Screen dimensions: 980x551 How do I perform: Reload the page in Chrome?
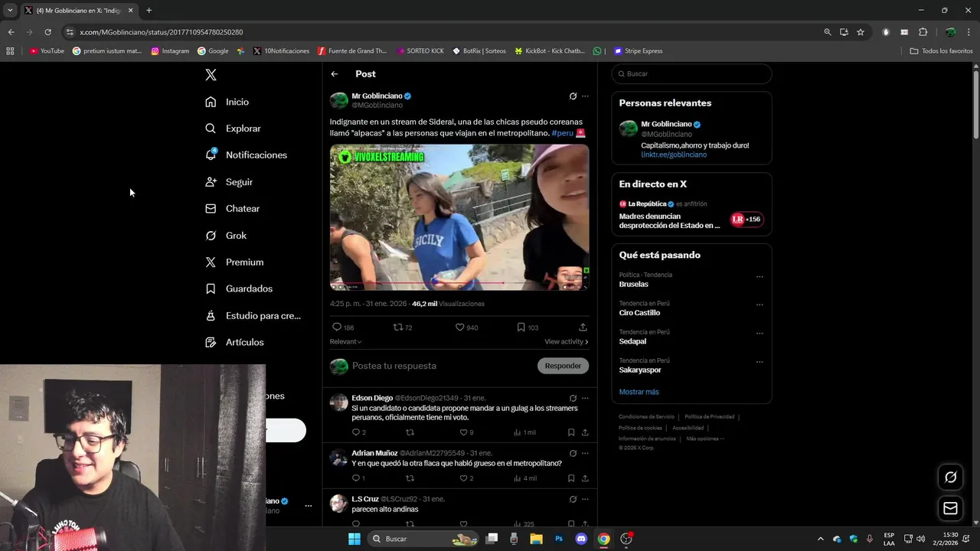47,32
